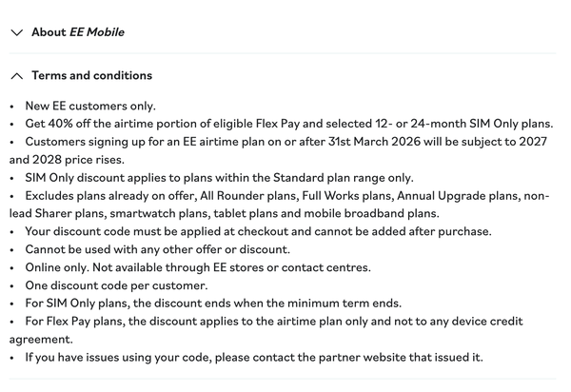
Task: Click the bullet before 'New EE customers only'
Action: (x=12, y=107)
